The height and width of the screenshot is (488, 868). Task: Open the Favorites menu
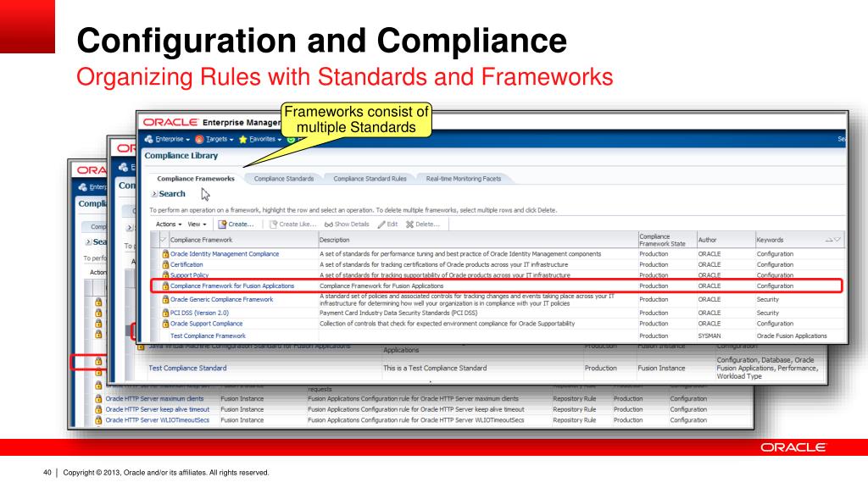[x=260, y=139]
